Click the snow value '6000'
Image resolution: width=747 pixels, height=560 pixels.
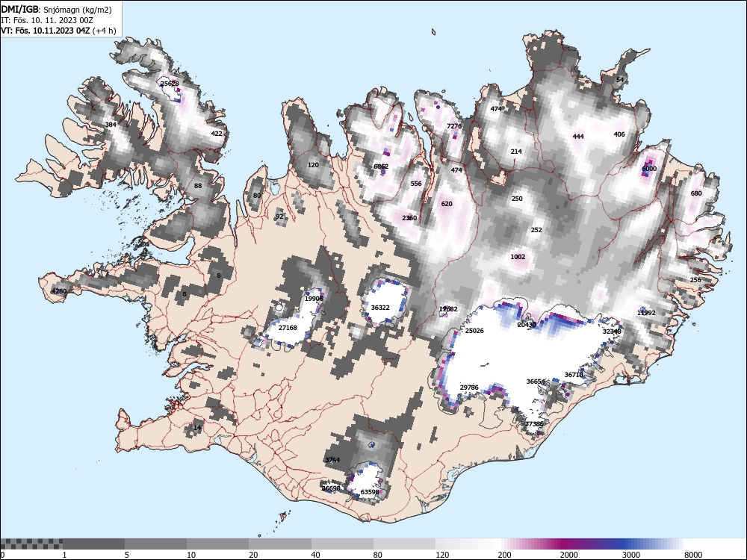click(x=649, y=169)
